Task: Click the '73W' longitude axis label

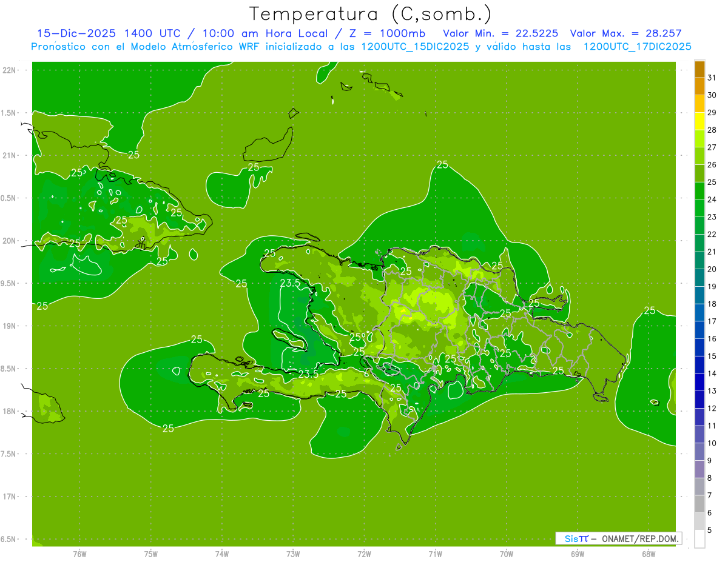Action: (293, 554)
